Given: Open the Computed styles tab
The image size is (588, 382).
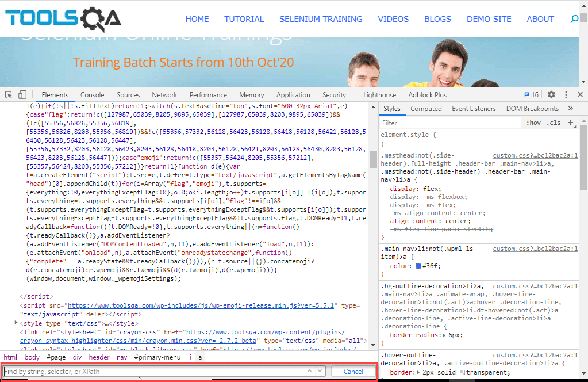Looking at the screenshot, I should click(426, 109).
